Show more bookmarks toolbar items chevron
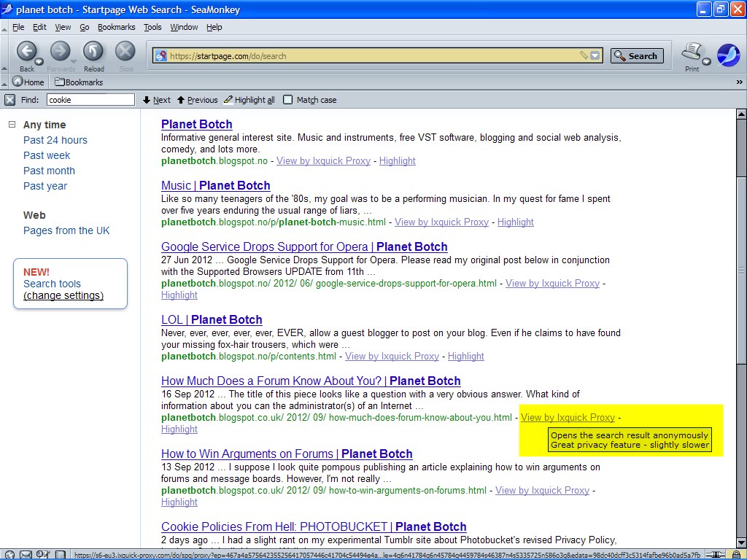 coord(740,82)
